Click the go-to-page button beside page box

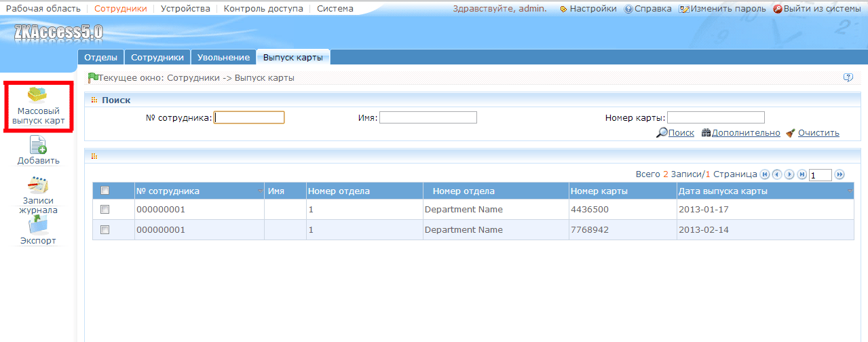click(839, 174)
